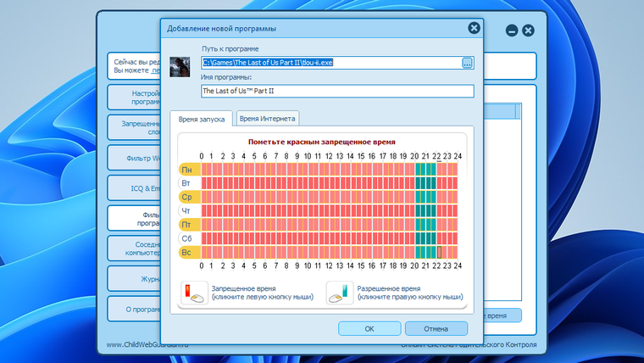Close the Добавление новой программы dialog
Viewport: 644px width, 363px height.
pos(474,28)
